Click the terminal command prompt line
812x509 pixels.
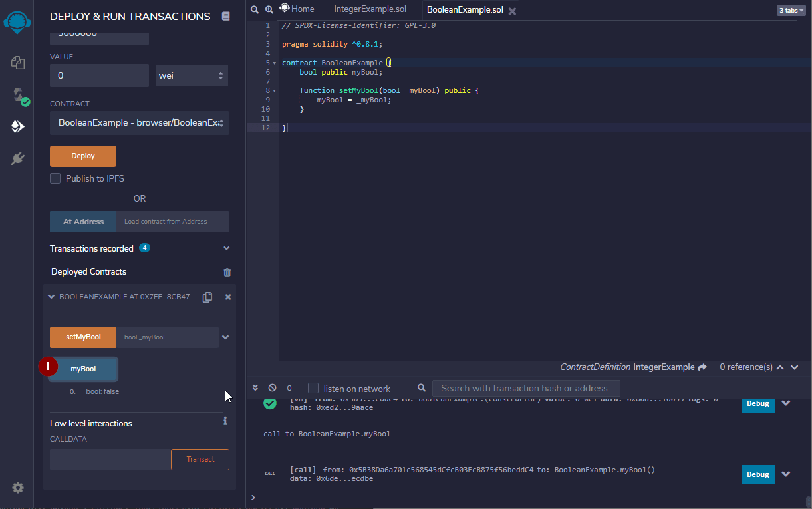pos(525,498)
